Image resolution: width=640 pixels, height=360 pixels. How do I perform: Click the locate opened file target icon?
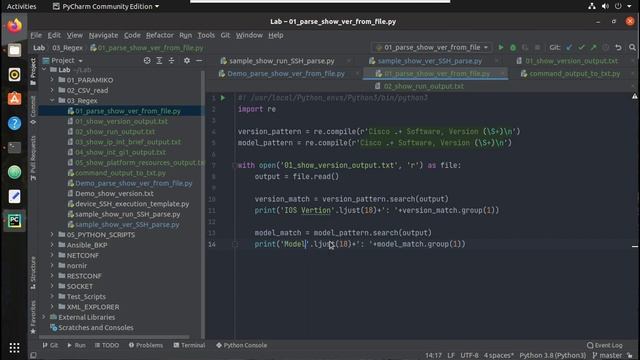[147, 60]
